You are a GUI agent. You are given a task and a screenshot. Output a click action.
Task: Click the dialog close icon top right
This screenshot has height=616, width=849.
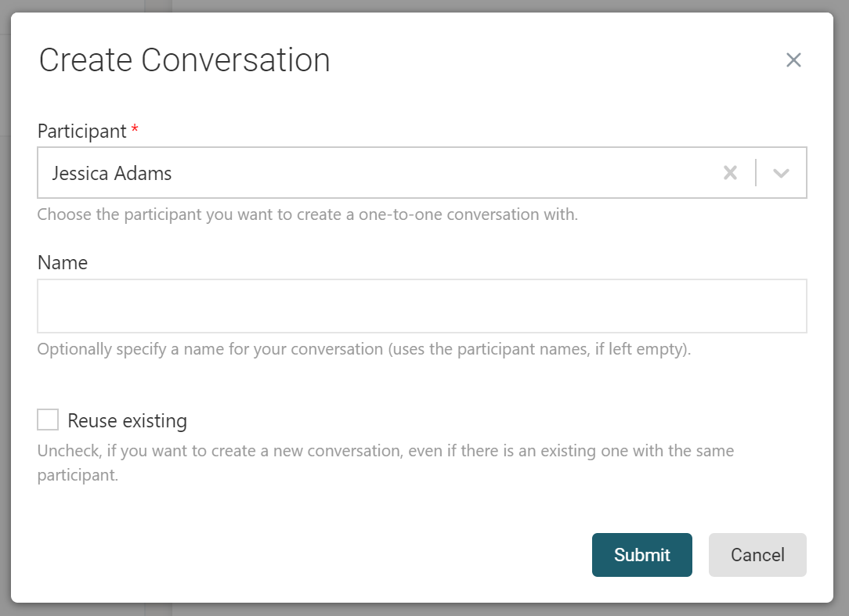tap(793, 59)
